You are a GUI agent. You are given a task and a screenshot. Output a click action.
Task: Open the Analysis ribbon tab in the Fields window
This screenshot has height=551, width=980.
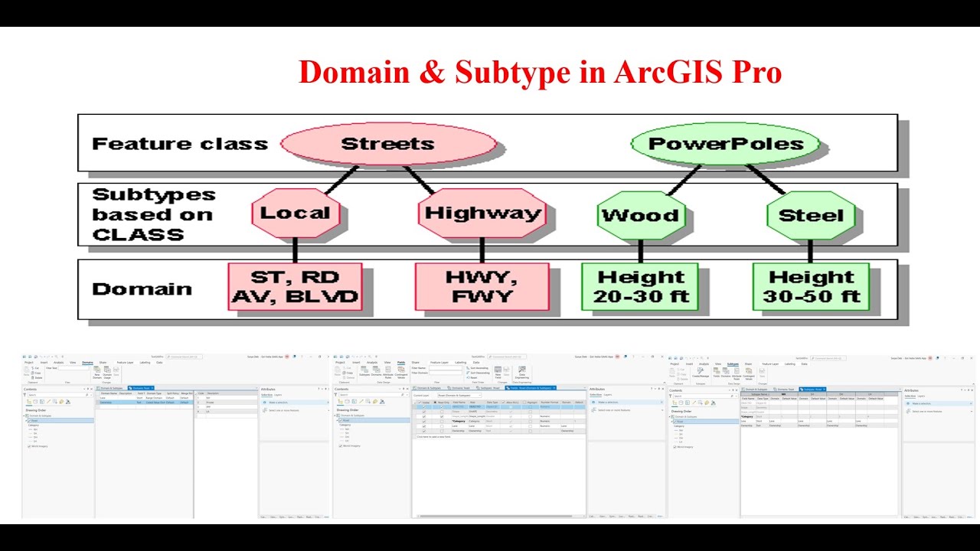pos(374,363)
